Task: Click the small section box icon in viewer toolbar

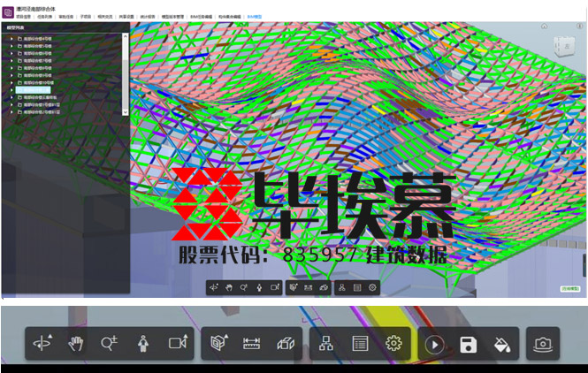Action: pos(294,287)
